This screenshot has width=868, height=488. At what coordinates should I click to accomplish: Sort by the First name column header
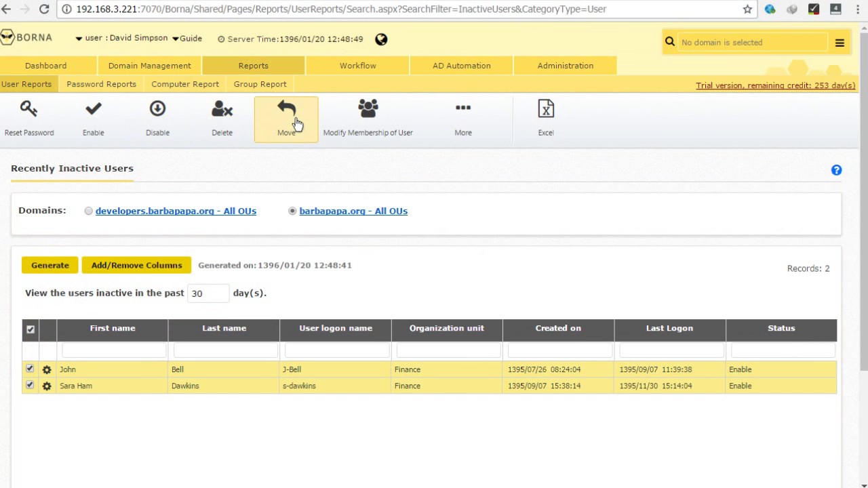[113, 329]
